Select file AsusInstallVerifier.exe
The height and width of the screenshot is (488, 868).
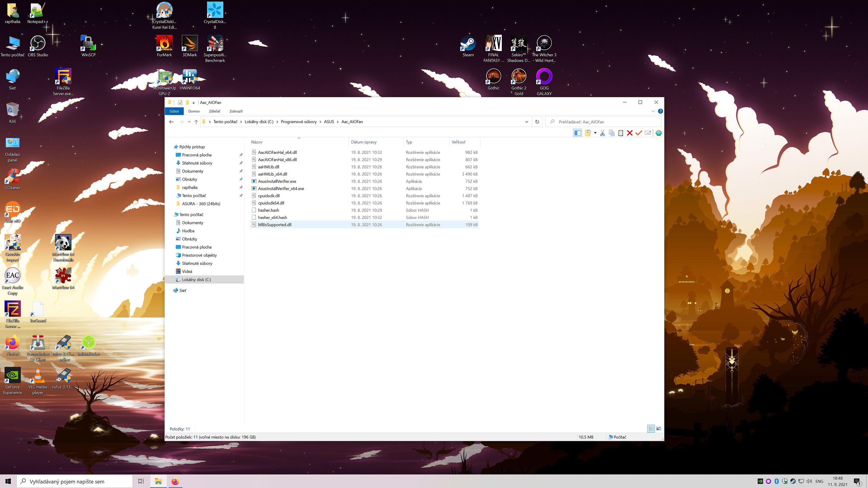tap(277, 182)
